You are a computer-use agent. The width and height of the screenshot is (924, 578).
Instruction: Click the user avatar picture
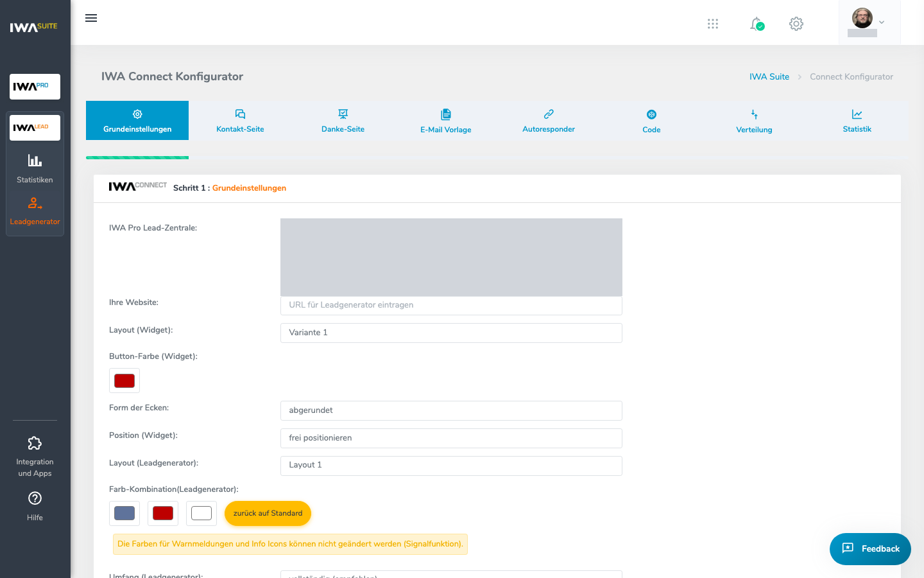(862, 18)
